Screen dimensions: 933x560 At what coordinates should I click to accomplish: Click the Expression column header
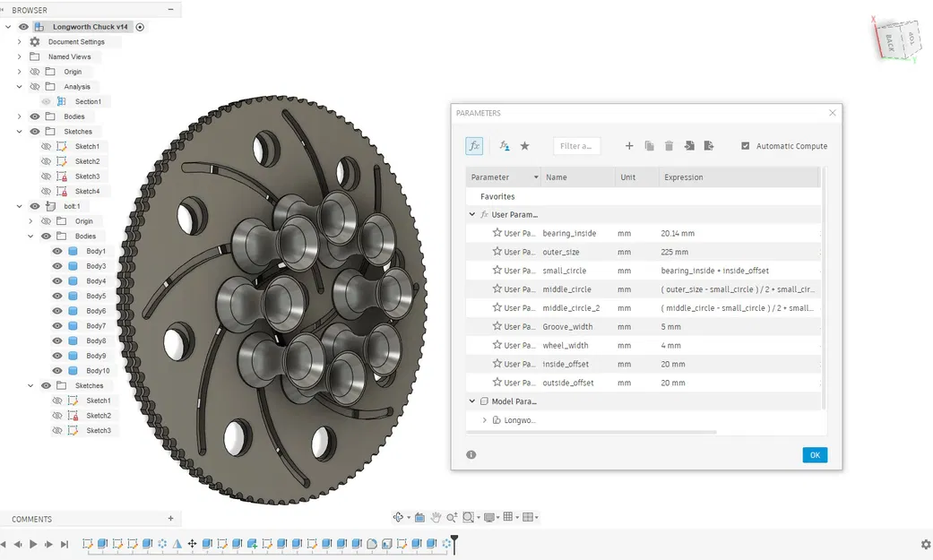[739, 177]
